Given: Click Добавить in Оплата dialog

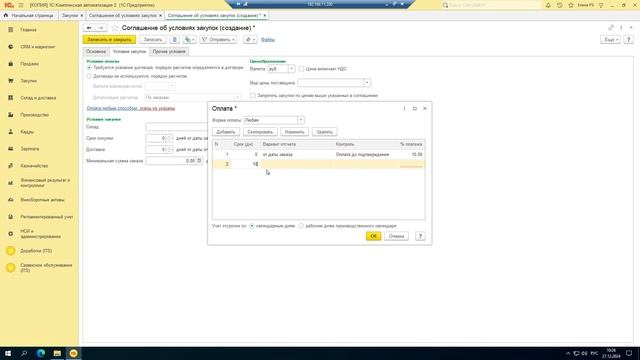Looking at the screenshot, I should [226, 132].
